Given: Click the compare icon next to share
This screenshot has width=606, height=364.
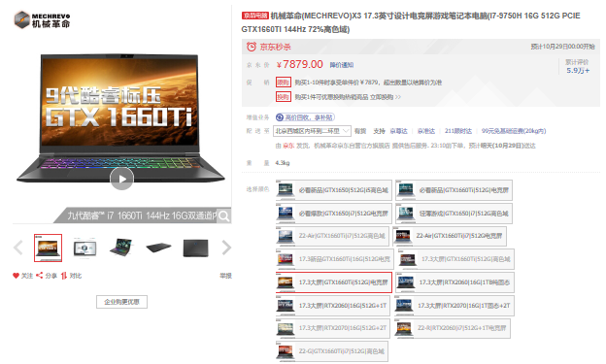Looking at the screenshot, I should [64, 276].
